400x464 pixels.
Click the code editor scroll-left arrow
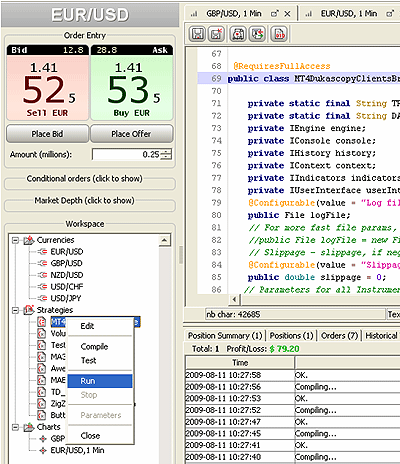[x=234, y=299]
